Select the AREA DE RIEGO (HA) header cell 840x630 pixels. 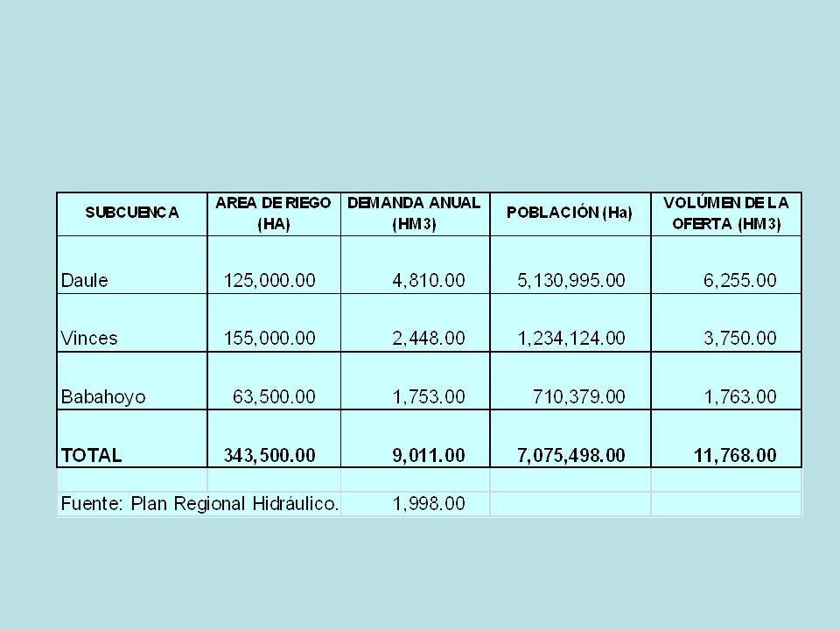(274, 213)
